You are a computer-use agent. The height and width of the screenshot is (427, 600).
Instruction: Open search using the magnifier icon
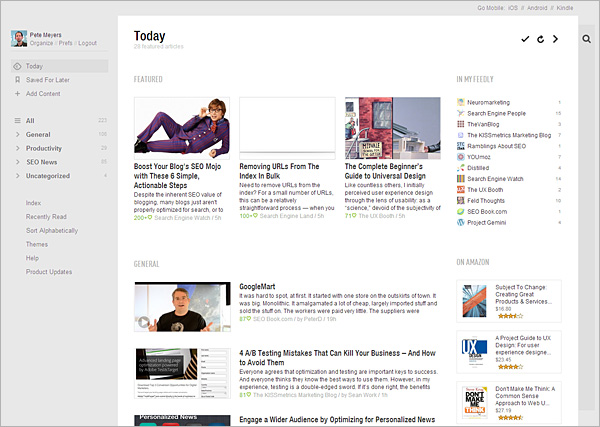point(586,40)
